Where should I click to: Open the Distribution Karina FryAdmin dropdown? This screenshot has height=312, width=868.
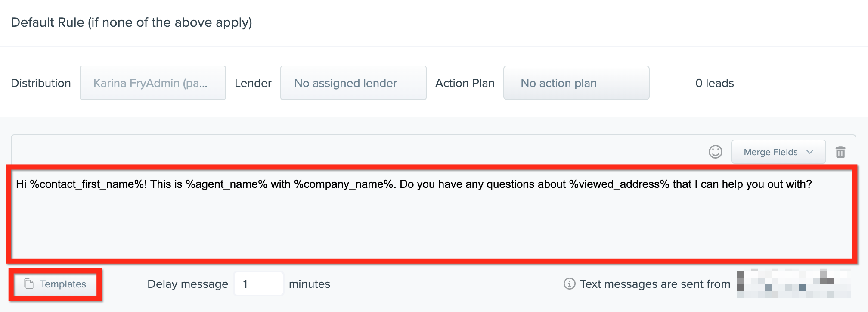(153, 83)
